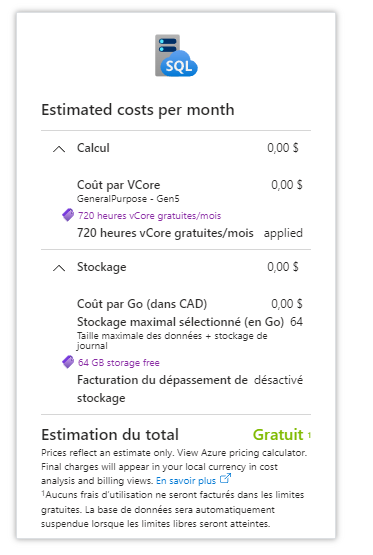
Task: Click the purple tag icon beside 720 heures vCore
Action: 68,215
